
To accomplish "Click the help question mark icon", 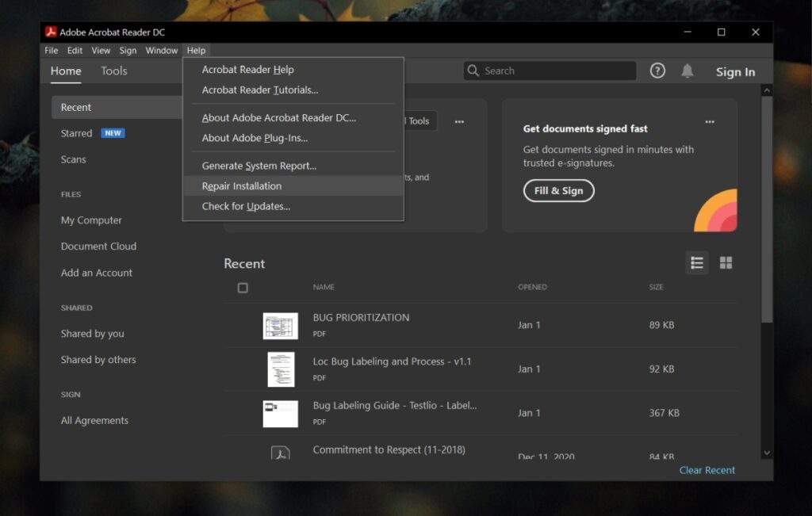I will [657, 71].
